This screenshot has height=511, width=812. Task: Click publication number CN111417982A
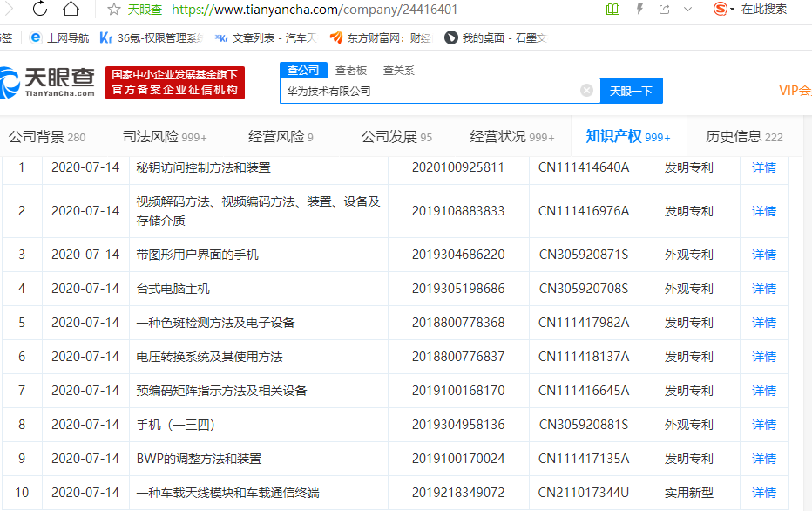[584, 323]
